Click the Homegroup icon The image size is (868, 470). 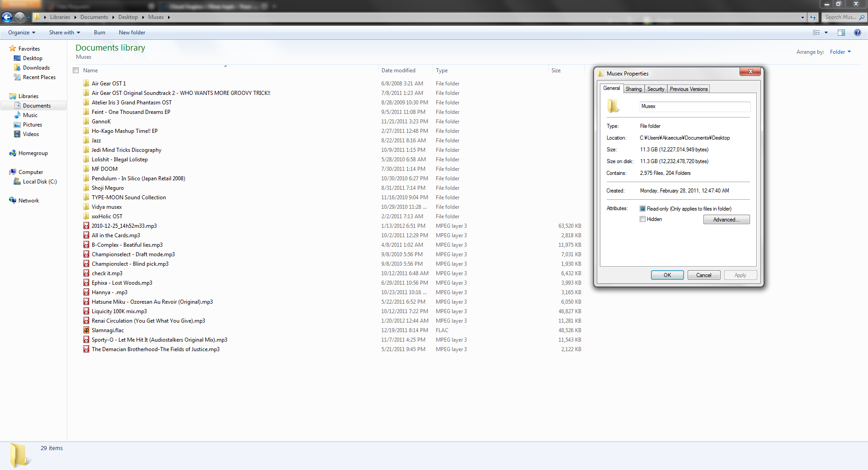point(13,153)
